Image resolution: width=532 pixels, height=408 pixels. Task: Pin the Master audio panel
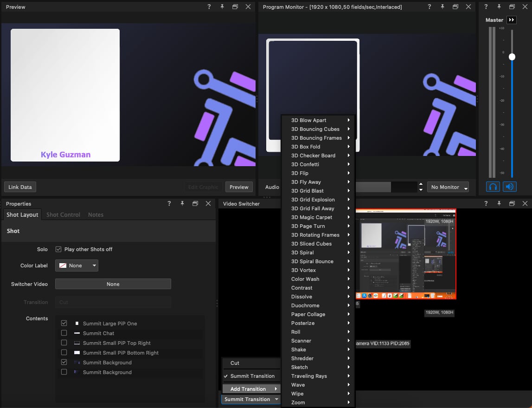[x=499, y=7]
